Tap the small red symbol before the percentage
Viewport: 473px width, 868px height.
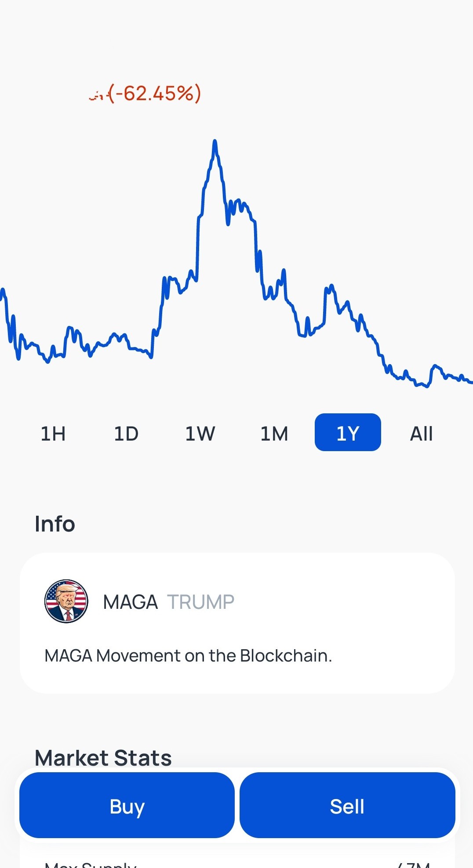pyautogui.click(x=98, y=95)
